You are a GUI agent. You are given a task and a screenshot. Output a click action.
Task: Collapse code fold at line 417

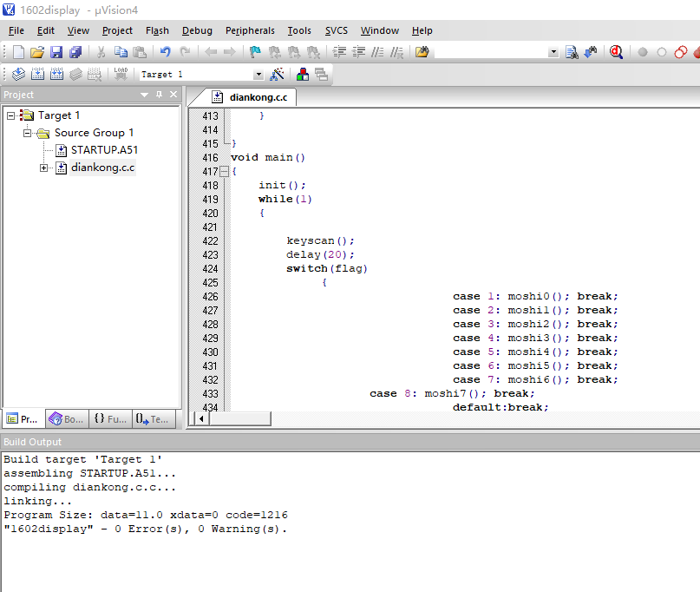point(224,172)
